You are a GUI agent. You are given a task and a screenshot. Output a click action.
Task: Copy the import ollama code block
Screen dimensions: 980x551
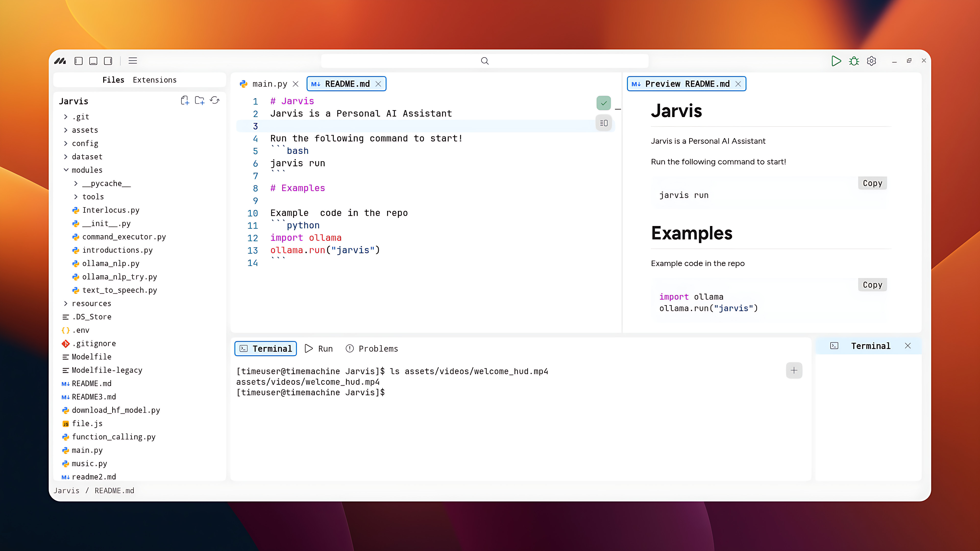pyautogui.click(x=872, y=285)
